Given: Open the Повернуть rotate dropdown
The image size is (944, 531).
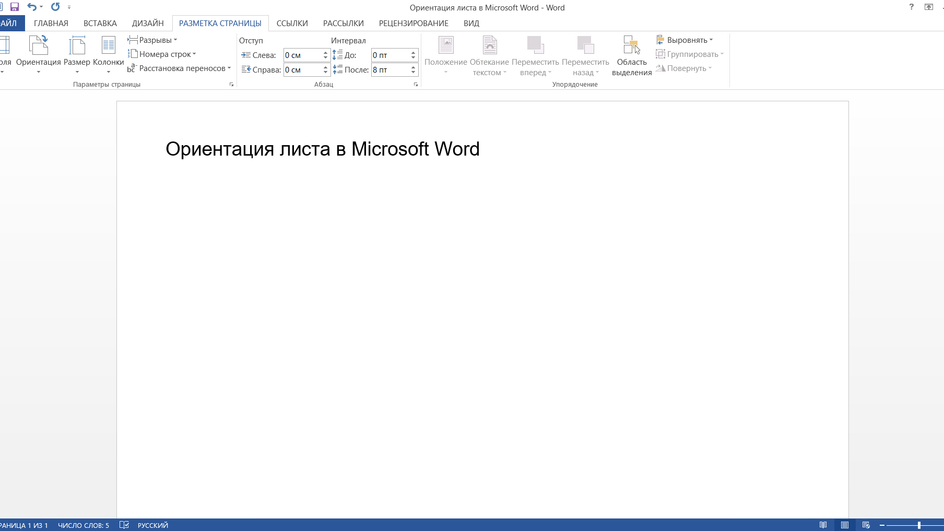Looking at the screenshot, I should pyautogui.click(x=683, y=69).
